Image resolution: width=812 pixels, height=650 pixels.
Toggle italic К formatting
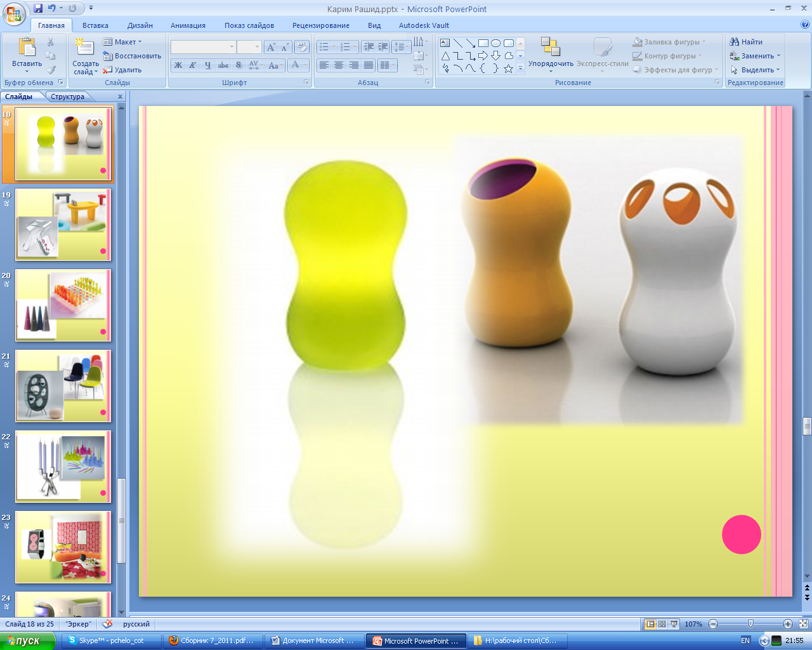tap(193, 65)
